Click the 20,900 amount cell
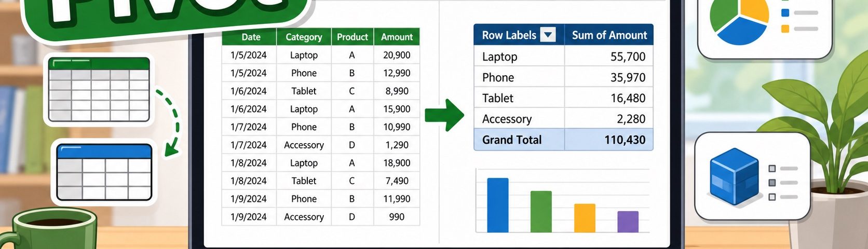The height and width of the screenshot is (249, 868). (x=397, y=55)
